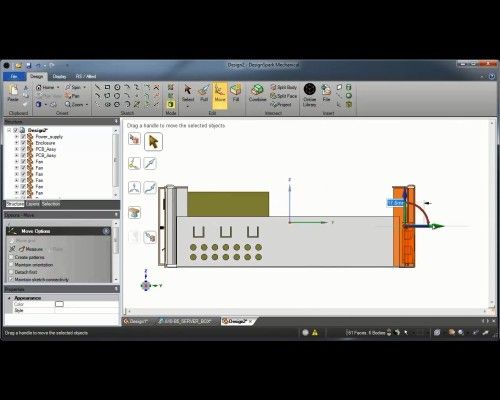Choose the Pull tool
Image resolution: width=500 pixels, height=400 pixels.
(x=204, y=93)
